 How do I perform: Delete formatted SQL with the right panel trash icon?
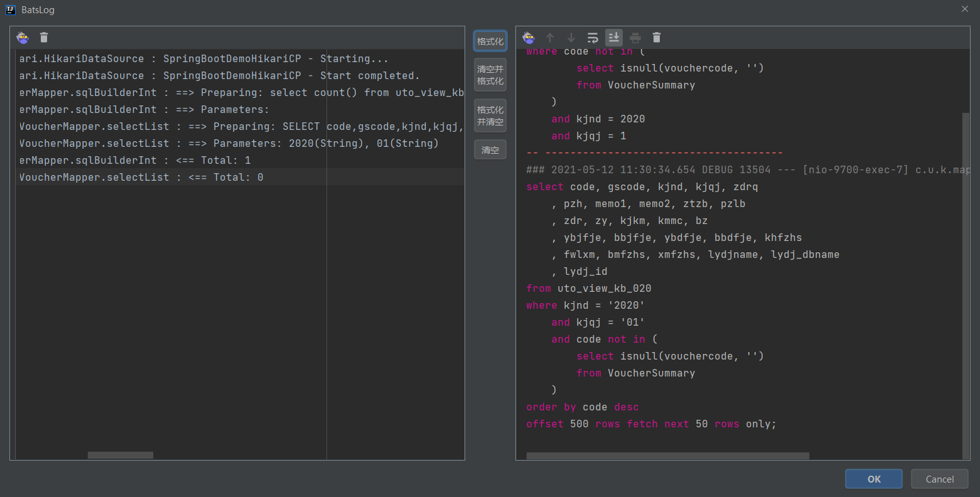(x=656, y=37)
